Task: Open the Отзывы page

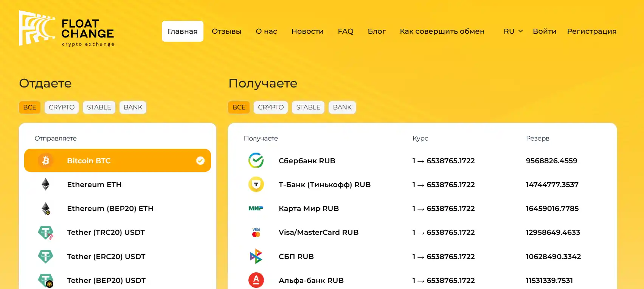Action: coord(227,31)
